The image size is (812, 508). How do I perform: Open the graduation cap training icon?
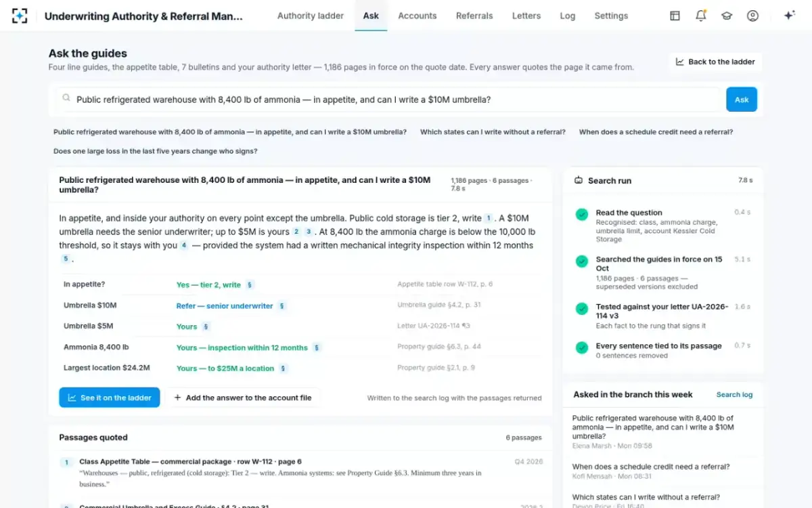[x=727, y=16]
